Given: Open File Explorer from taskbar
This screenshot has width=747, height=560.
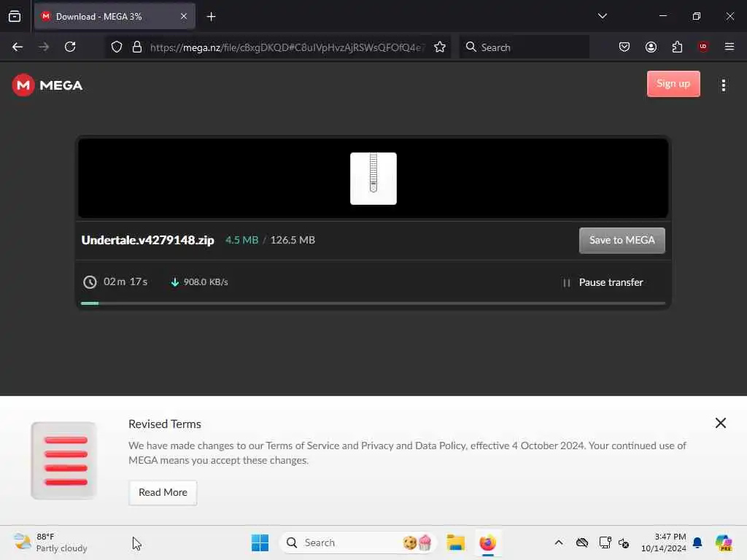Looking at the screenshot, I should coord(455,542).
